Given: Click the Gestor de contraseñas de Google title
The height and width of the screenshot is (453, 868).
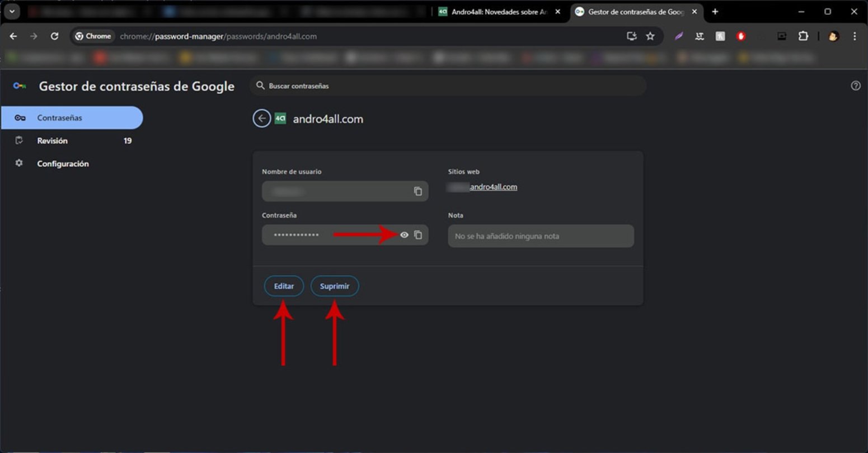Looking at the screenshot, I should 137,86.
